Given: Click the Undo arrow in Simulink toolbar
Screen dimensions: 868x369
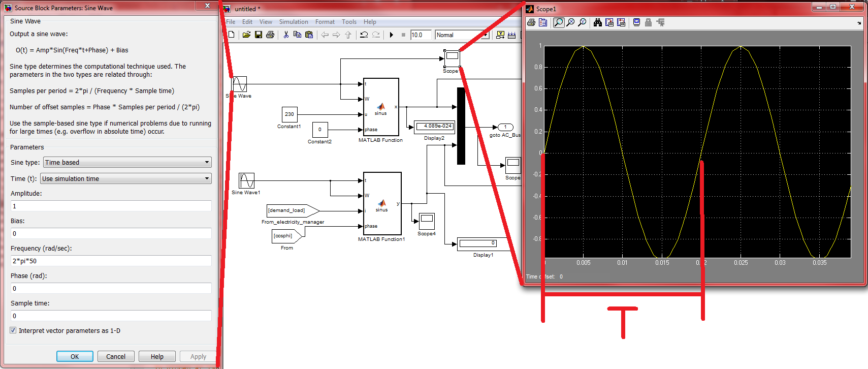Looking at the screenshot, I should [x=364, y=35].
